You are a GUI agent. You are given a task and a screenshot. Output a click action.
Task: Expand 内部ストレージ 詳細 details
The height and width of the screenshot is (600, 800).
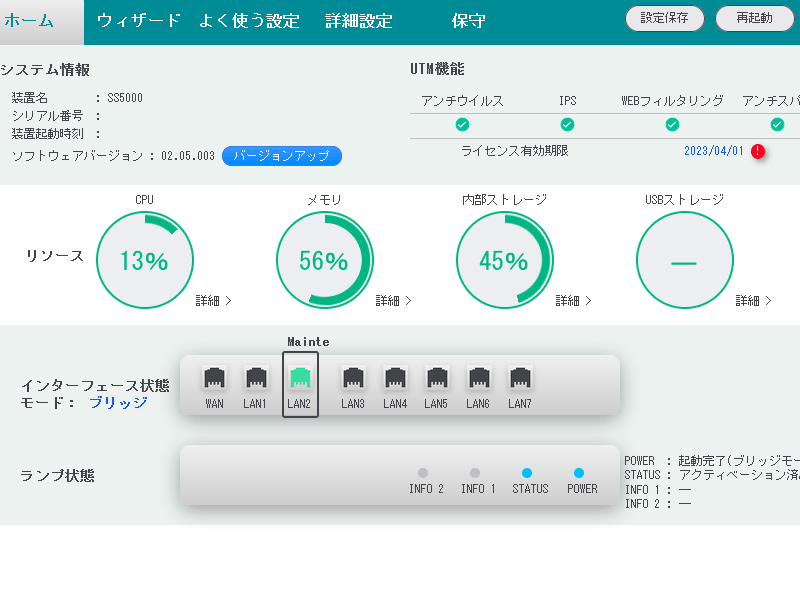tap(573, 300)
